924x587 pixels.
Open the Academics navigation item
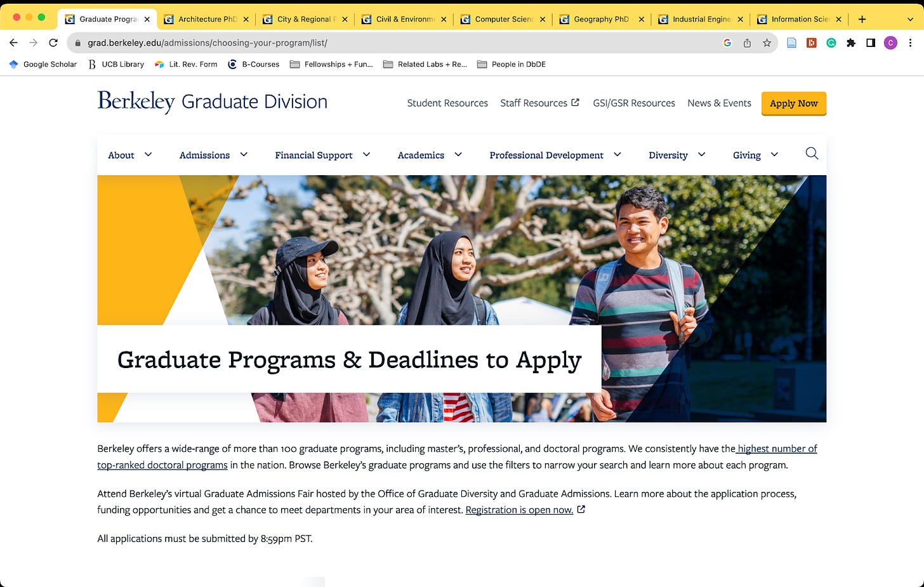421,155
